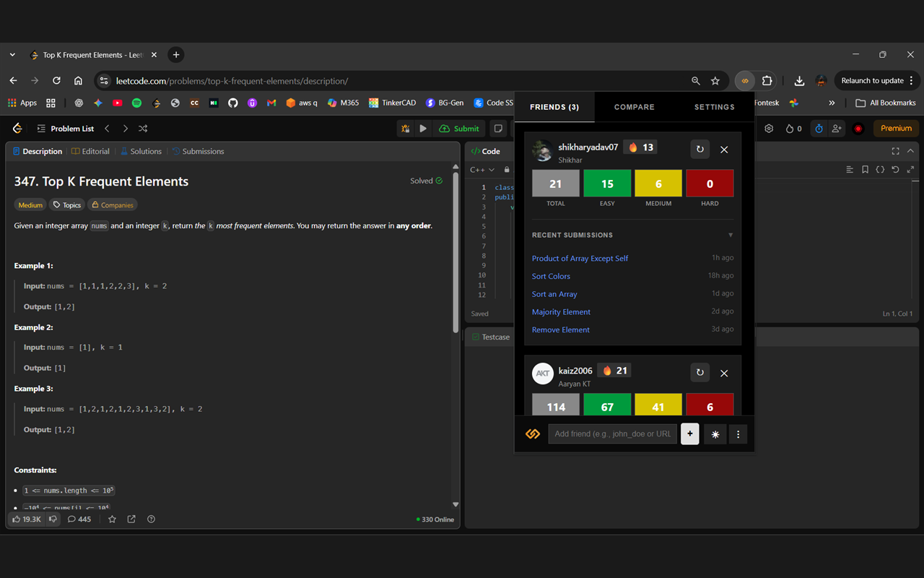
Task: Switch to the Compare tab
Action: (x=634, y=106)
